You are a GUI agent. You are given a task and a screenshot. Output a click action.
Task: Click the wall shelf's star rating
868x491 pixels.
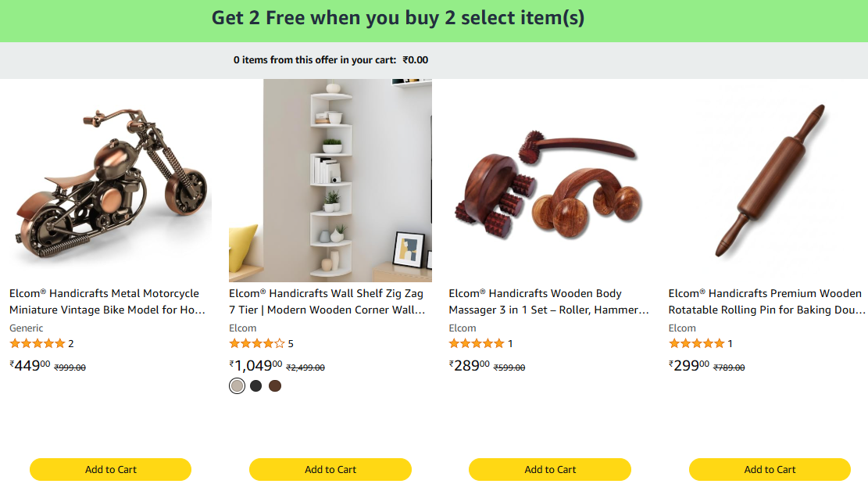[257, 344]
